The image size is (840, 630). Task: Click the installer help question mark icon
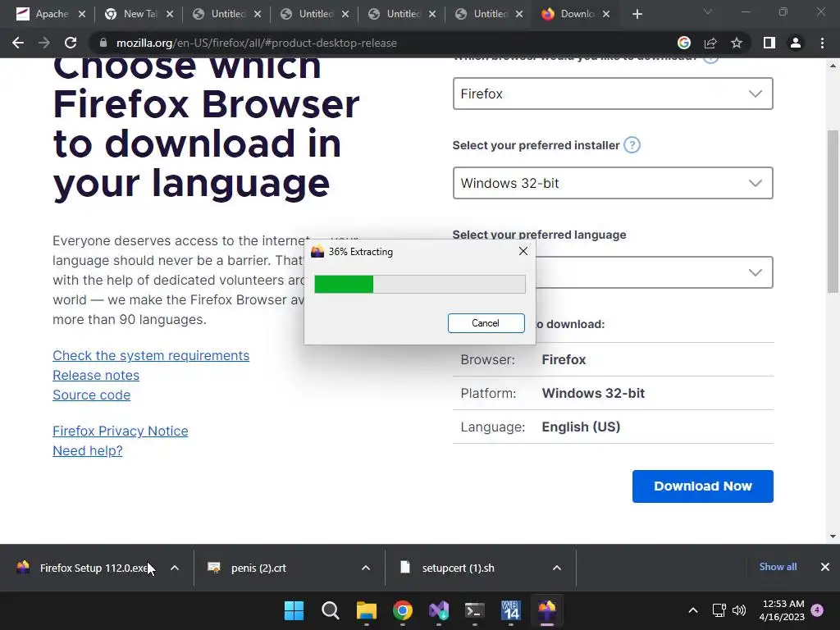pyautogui.click(x=632, y=145)
